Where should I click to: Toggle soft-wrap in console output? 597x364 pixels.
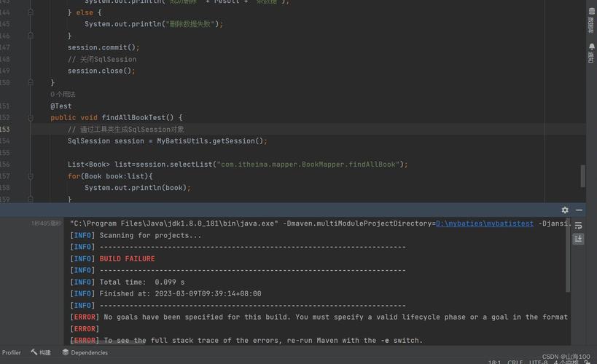pyautogui.click(x=578, y=226)
